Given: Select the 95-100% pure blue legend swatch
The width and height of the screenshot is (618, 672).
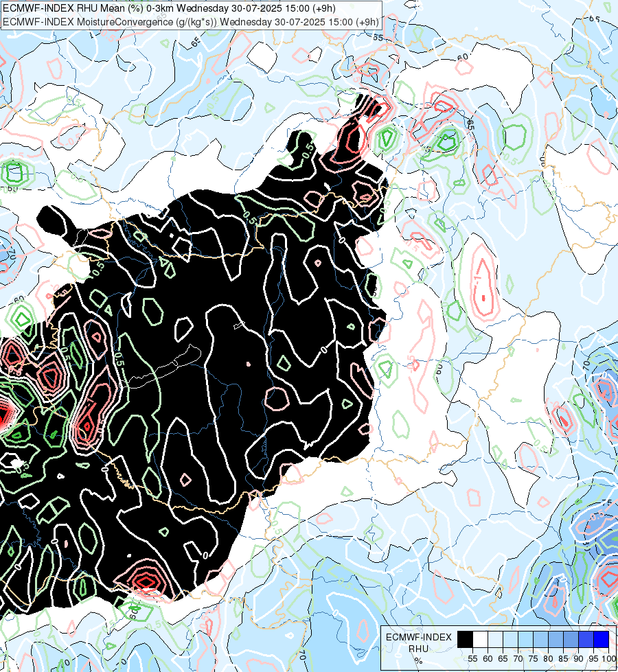Looking at the screenshot, I should pos(602,640).
